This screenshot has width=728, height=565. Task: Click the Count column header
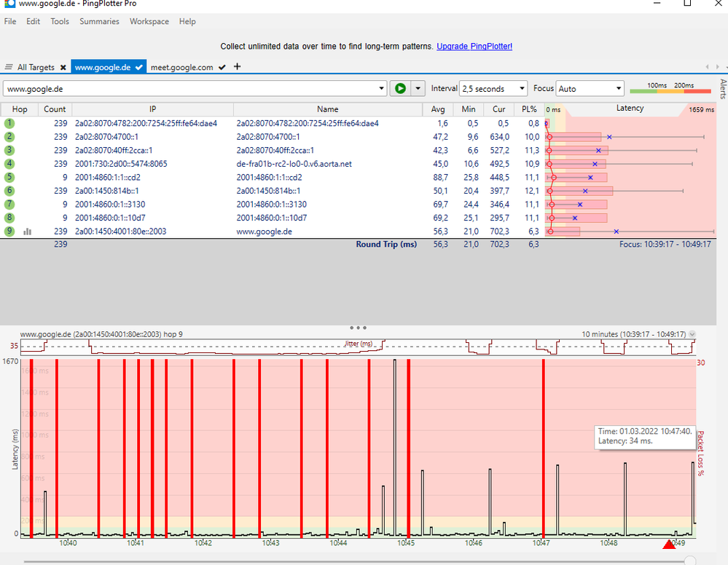[x=55, y=109]
